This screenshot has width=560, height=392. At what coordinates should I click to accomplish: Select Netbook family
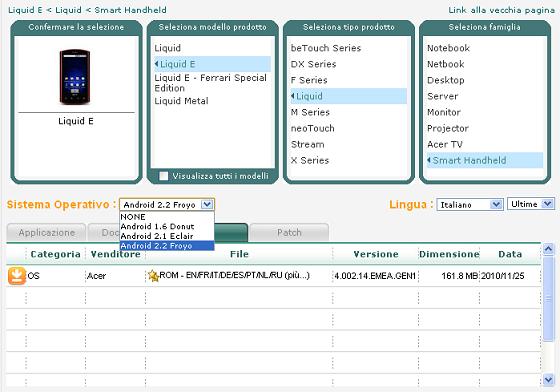[446, 64]
